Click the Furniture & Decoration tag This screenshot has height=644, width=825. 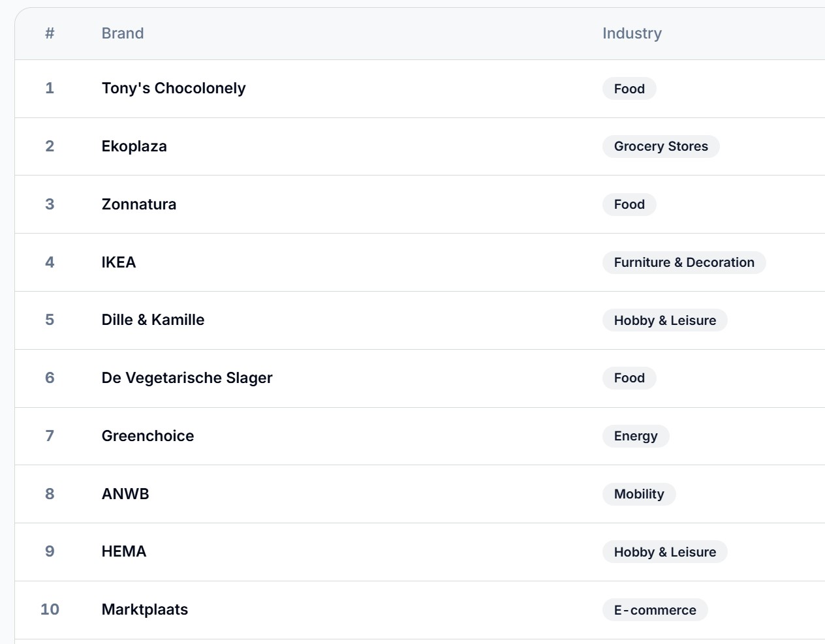point(683,262)
